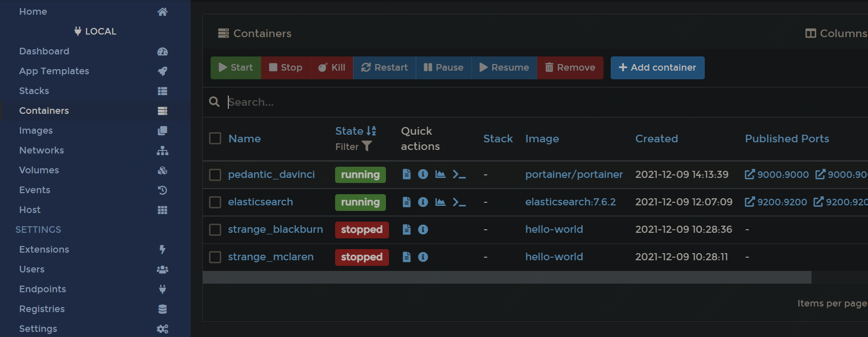Open the pedantic_davinci container link
The height and width of the screenshot is (337, 868).
pyautogui.click(x=272, y=174)
